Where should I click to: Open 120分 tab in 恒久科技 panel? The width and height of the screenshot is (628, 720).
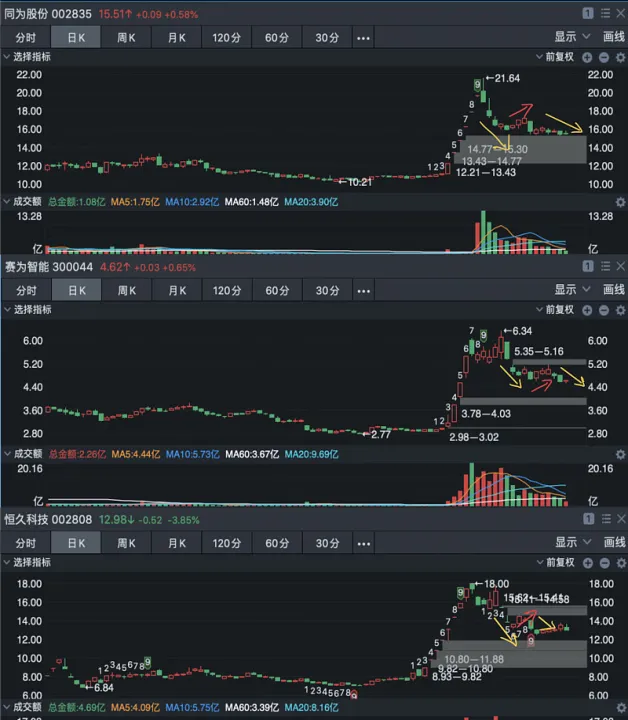(226, 543)
